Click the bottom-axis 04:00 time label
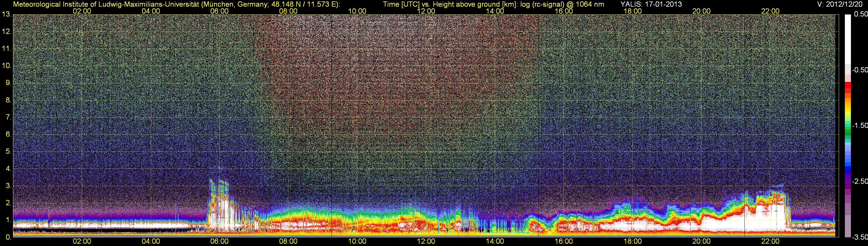 [151, 241]
